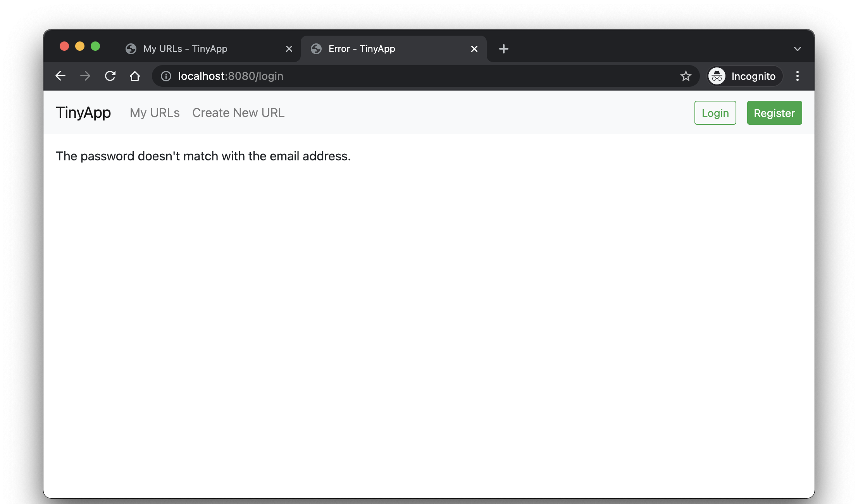Close the My URLs - TinyApp tab

[289, 49]
